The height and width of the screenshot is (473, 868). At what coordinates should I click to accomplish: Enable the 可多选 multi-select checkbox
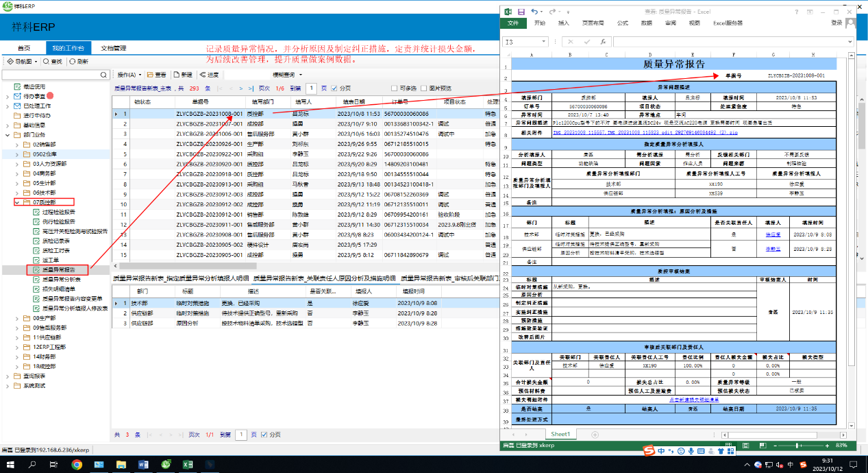[x=394, y=88]
